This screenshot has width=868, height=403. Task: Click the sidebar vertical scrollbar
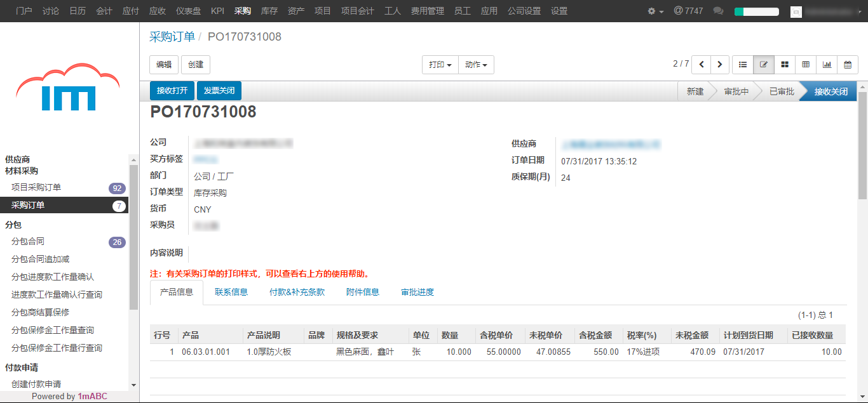coord(133,236)
